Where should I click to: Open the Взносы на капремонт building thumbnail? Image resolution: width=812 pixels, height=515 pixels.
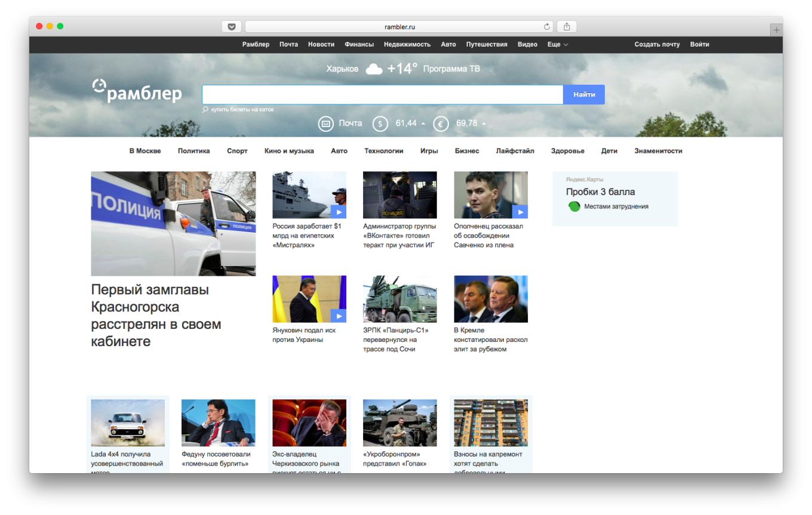[491, 423]
